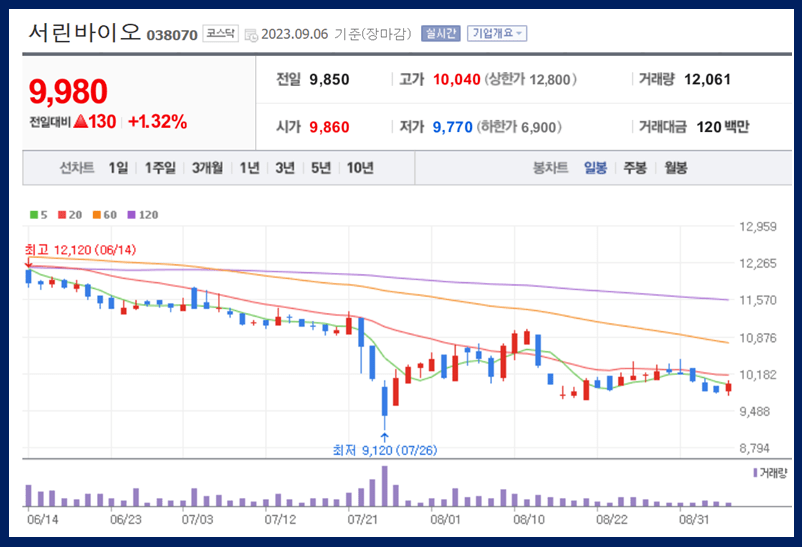802x547 pixels.
Task: Click the 최저 9,120 (07/26) chart label
Action: point(385,450)
